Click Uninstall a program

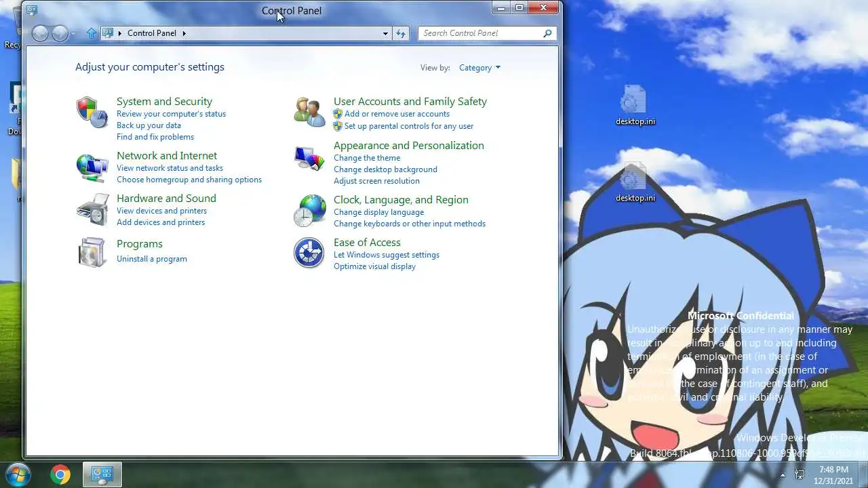152,259
